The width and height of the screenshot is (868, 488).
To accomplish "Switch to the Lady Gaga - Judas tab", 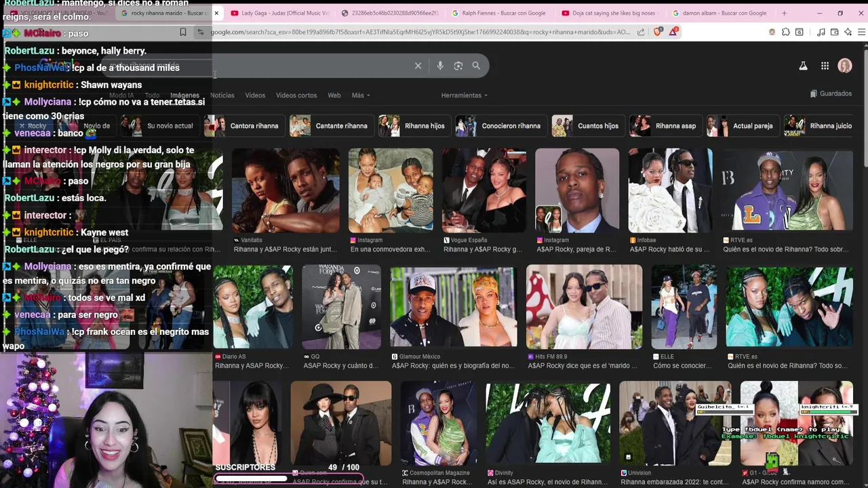I will tap(279, 13).
